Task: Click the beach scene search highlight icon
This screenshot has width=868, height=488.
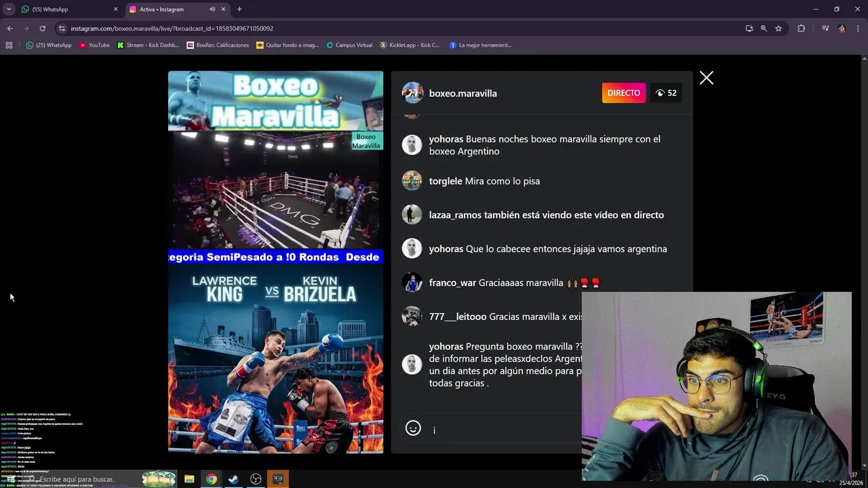Action: 159,479
